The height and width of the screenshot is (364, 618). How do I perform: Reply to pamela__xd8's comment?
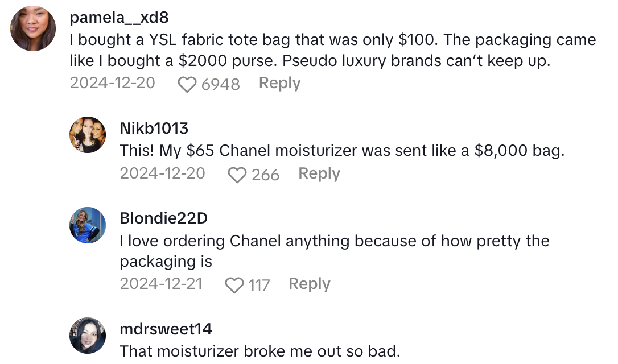tap(279, 83)
